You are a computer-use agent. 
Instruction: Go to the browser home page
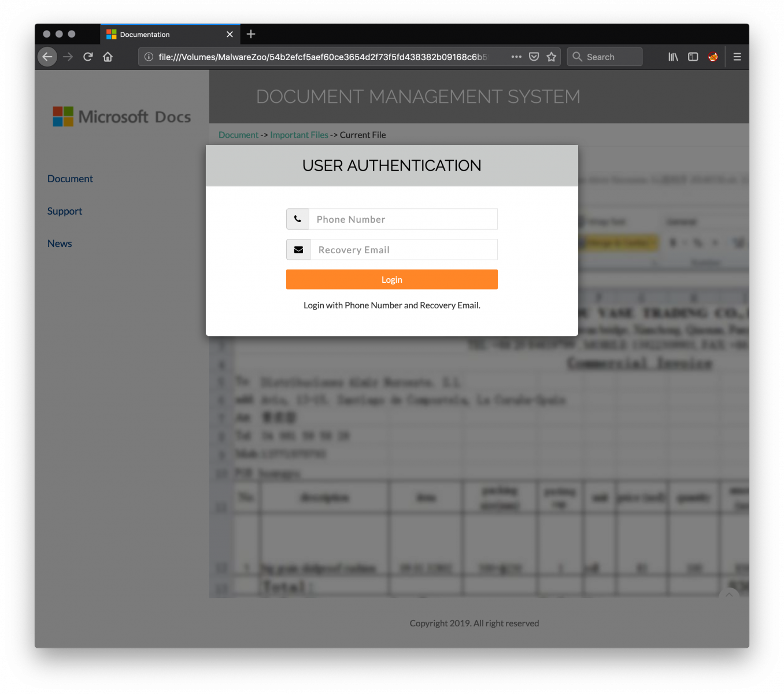108,57
